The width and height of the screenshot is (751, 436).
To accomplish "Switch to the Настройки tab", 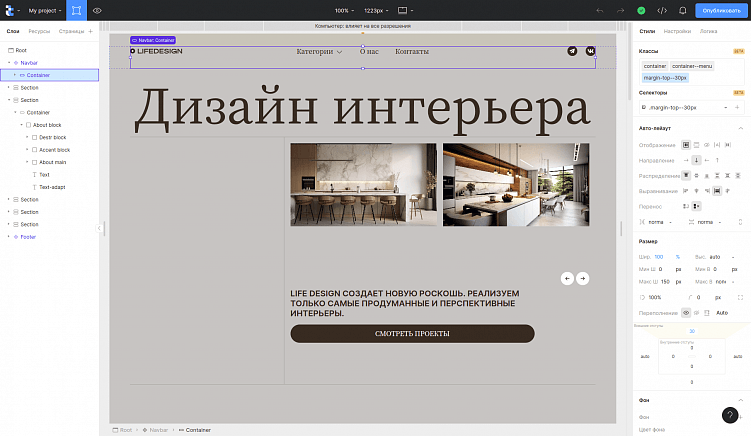I will click(x=677, y=31).
